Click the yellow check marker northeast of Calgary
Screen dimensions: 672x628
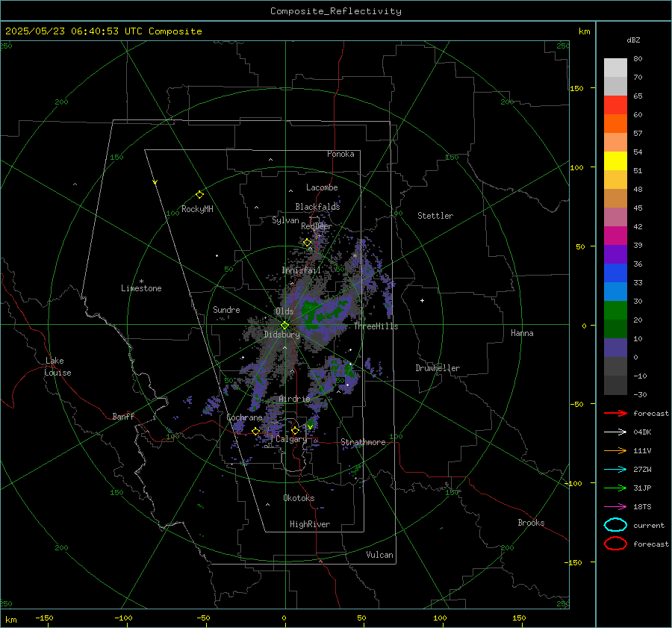[x=310, y=426]
